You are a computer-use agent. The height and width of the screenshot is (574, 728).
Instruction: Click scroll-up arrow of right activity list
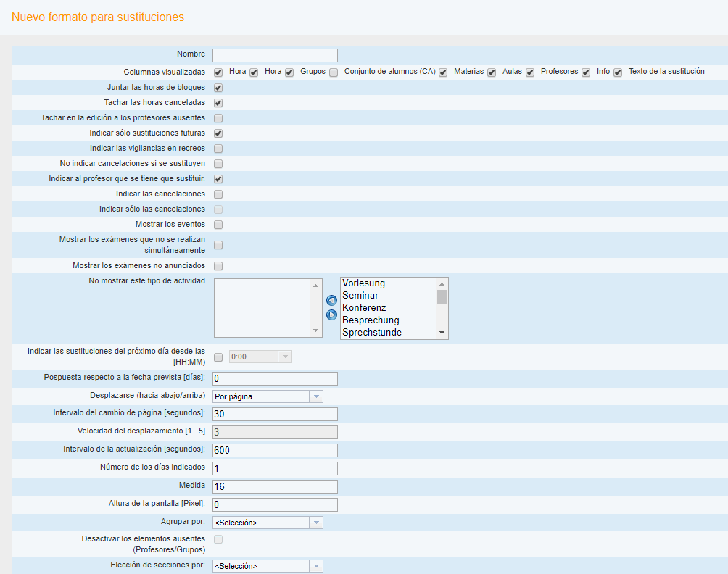[x=442, y=284]
